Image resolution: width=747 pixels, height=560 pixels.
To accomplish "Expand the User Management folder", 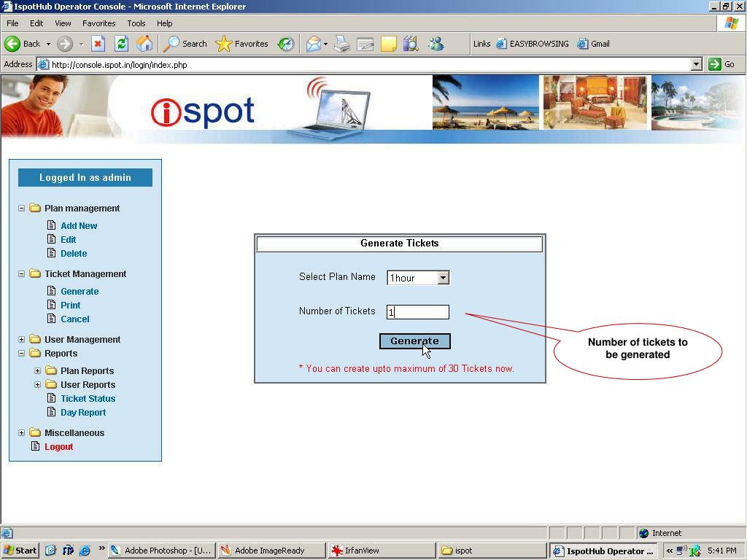I will point(21,340).
